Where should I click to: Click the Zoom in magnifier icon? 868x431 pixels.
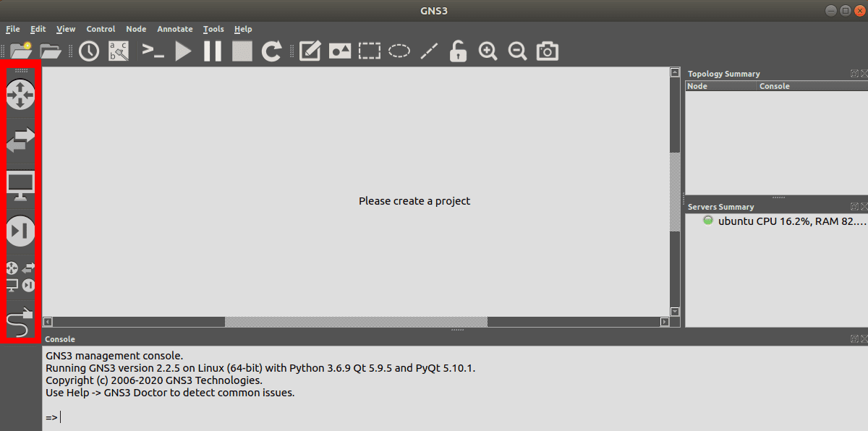point(488,51)
